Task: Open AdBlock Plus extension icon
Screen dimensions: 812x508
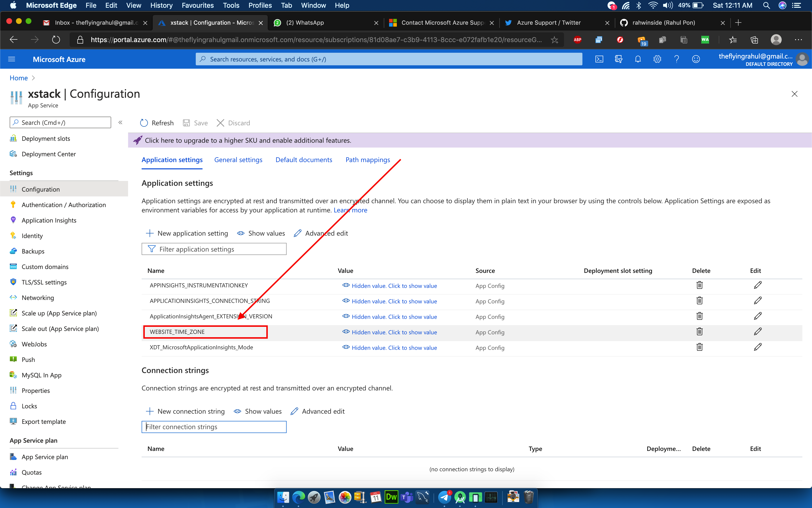Action: click(577, 40)
